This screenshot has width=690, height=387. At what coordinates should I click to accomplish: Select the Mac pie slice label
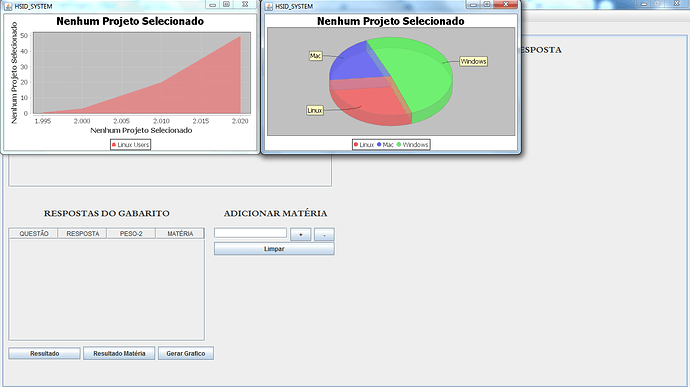pos(315,56)
